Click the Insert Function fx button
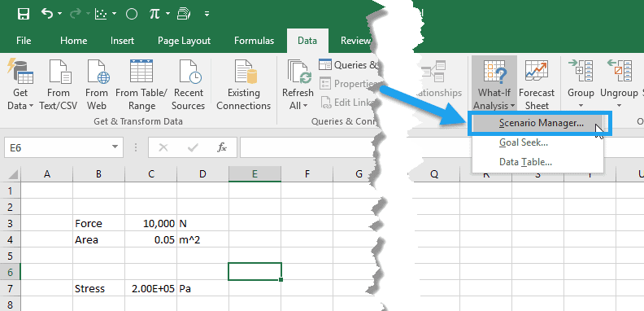Image resolution: width=644 pixels, height=311 pixels. [x=222, y=147]
